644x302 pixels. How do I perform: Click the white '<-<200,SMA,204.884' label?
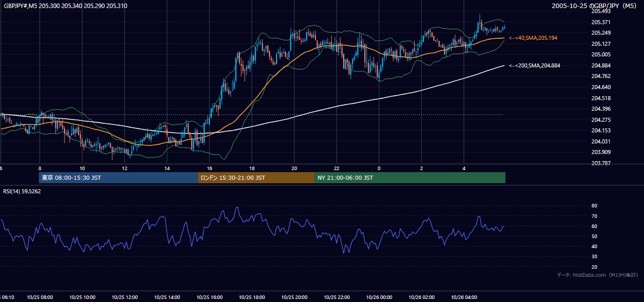(535, 65)
